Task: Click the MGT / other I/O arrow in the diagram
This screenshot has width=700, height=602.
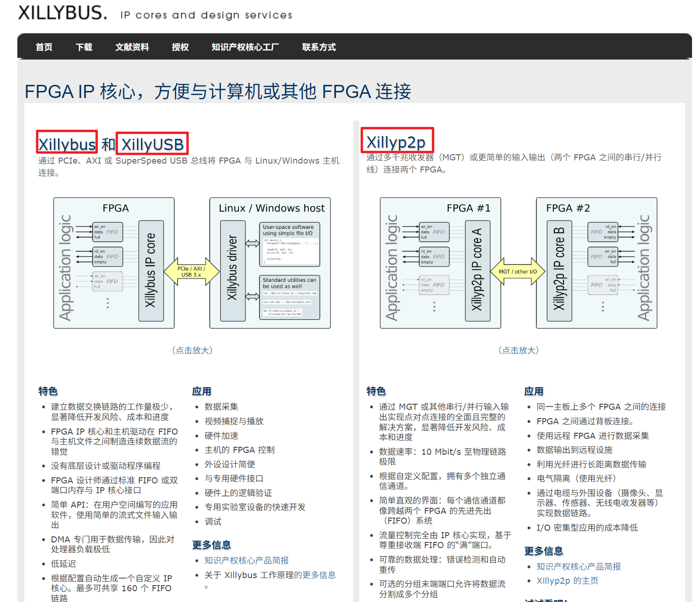Action: click(x=518, y=271)
